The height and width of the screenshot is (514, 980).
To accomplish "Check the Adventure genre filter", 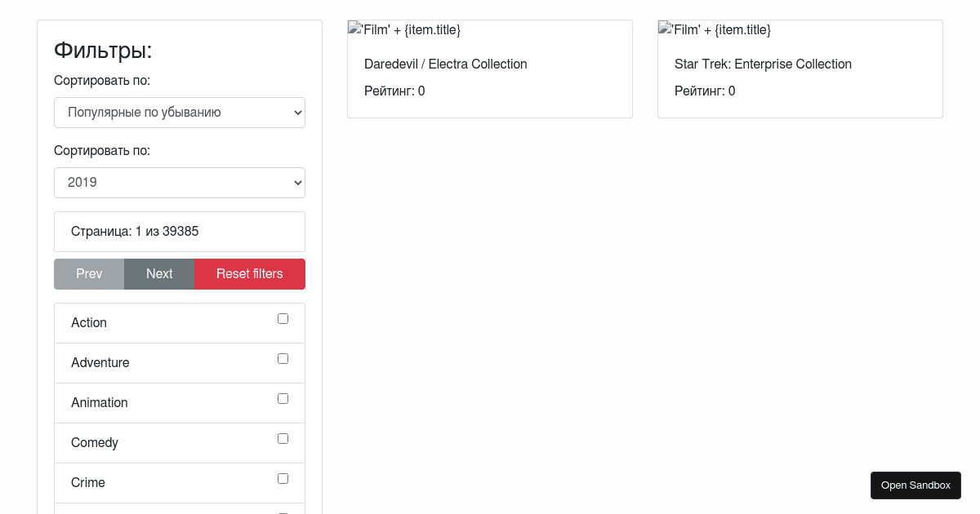I will point(283,358).
